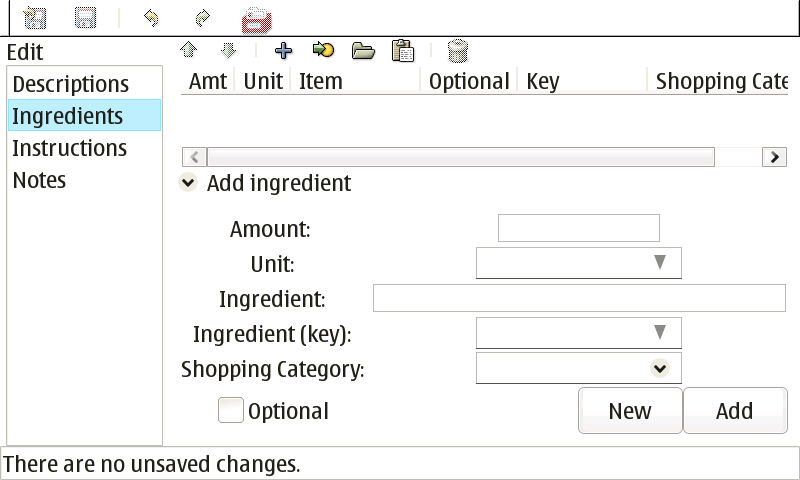Click the blue plus add ingredient icon
Image resolution: width=800 pixels, height=480 pixels.
(x=283, y=50)
